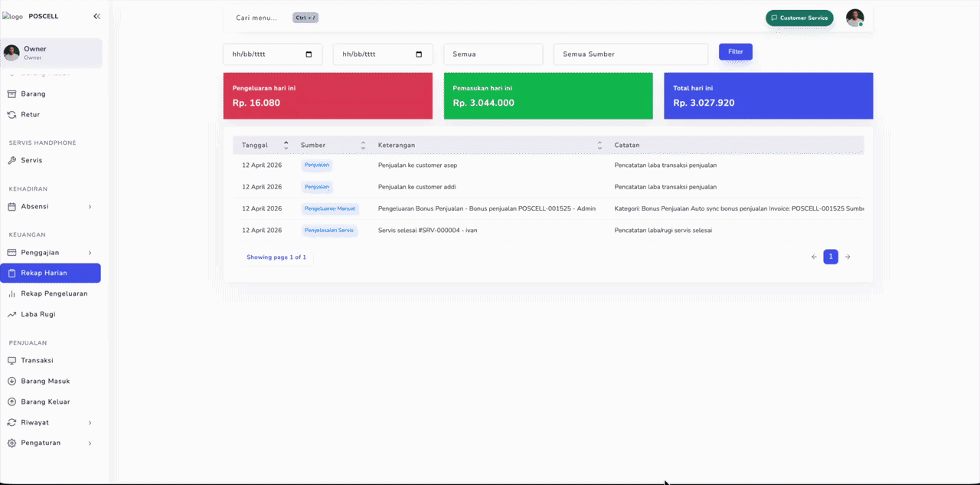Image resolution: width=980 pixels, height=485 pixels.
Task: Open the Semua type dropdown
Action: click(493, 54)
